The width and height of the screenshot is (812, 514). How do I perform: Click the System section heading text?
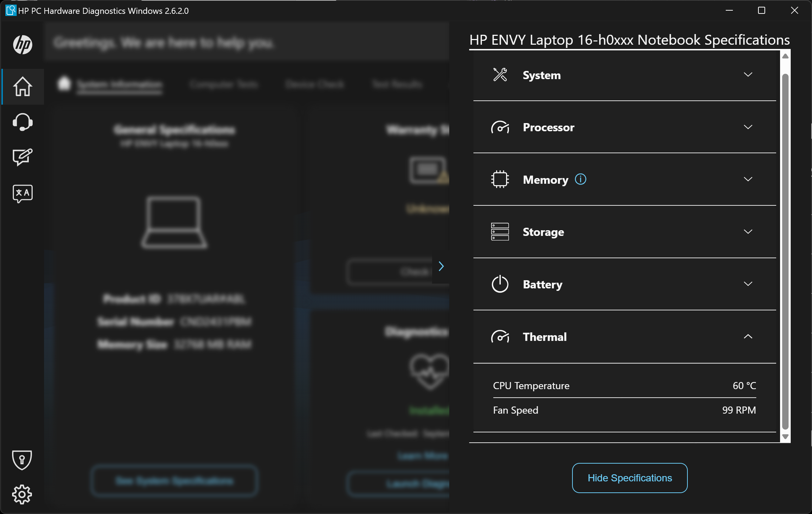pos(542,75)
